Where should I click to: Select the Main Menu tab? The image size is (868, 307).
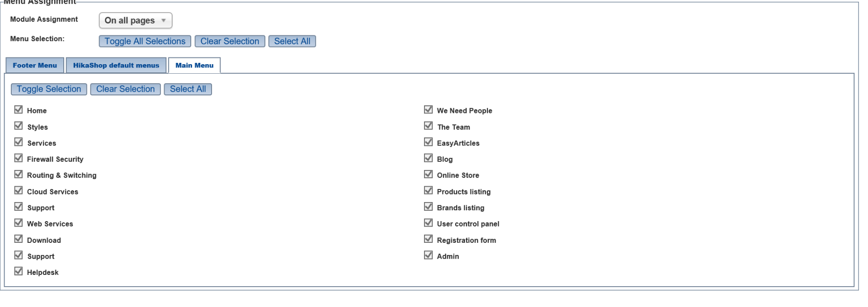pyautogui.click(x=194, y=65)
